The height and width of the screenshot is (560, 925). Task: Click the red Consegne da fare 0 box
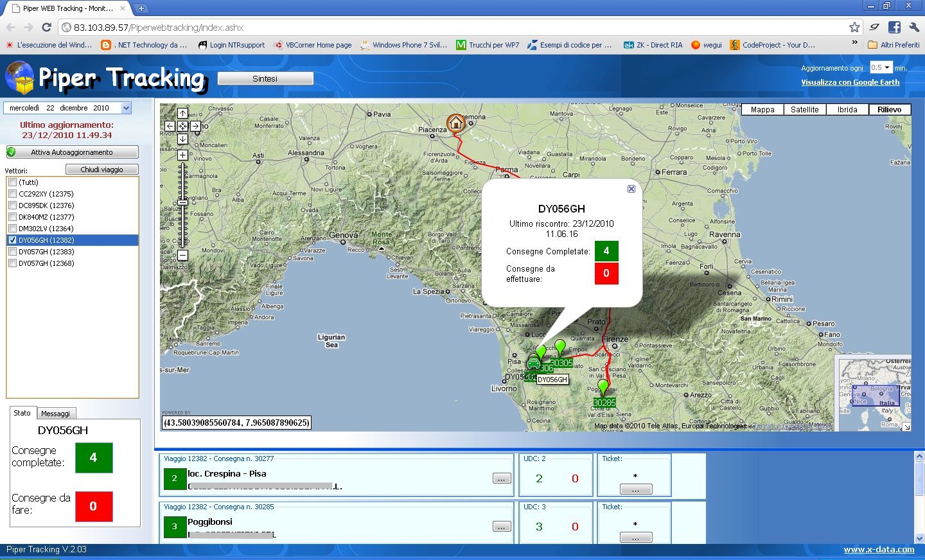(x=94, y=507)
